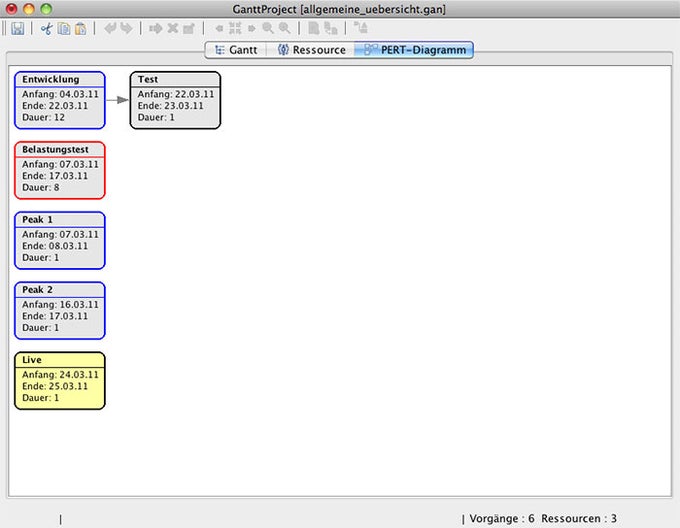Click 'Anfang: 24.03.11' in Live node
The image size is (680, 528).
60,375
